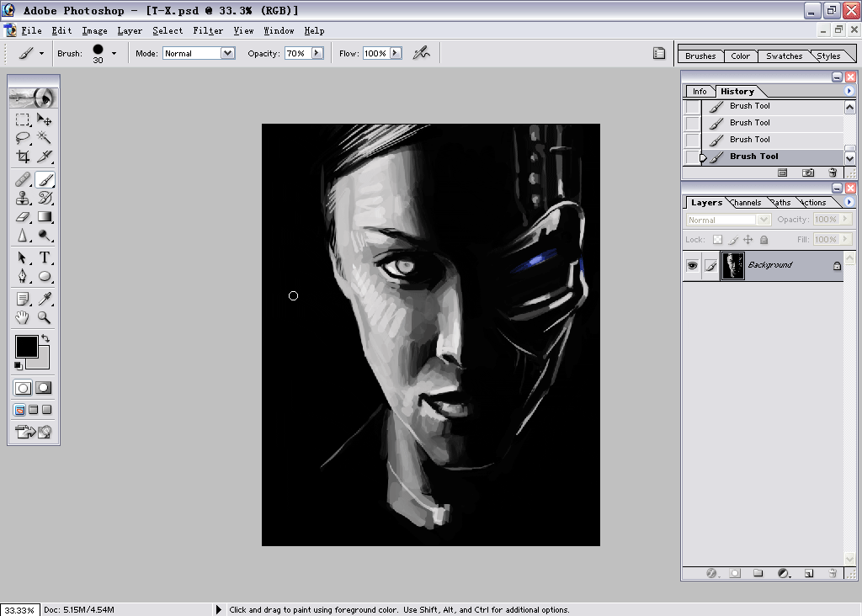Select the Move tool
Screen dimensions: 862x616
(x=44, y=119)
